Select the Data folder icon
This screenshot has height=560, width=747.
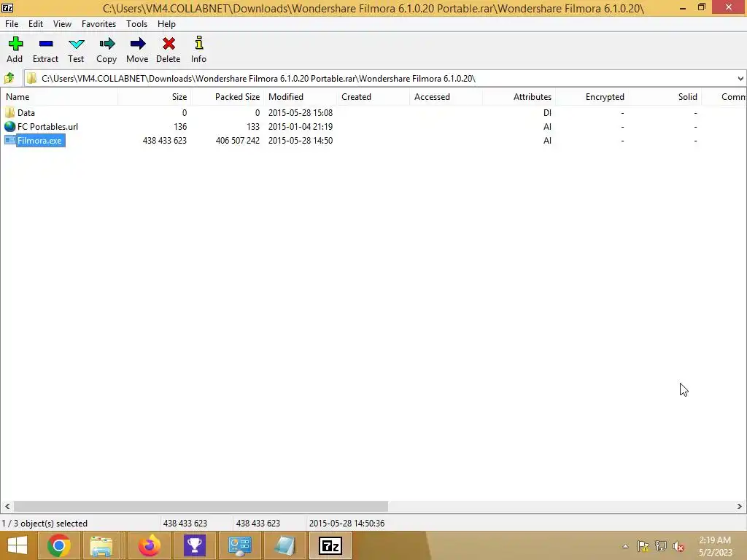pos(10,113)
